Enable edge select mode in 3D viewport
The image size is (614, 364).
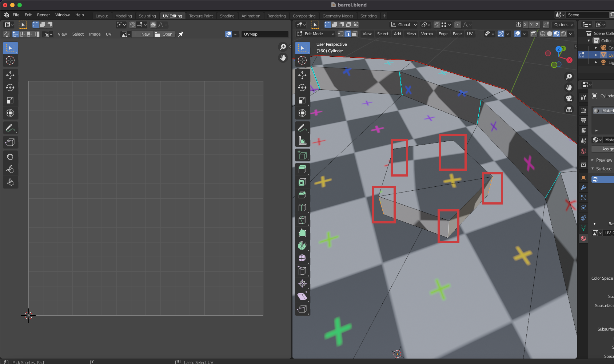pyautogui.click(x=348, y=34)
